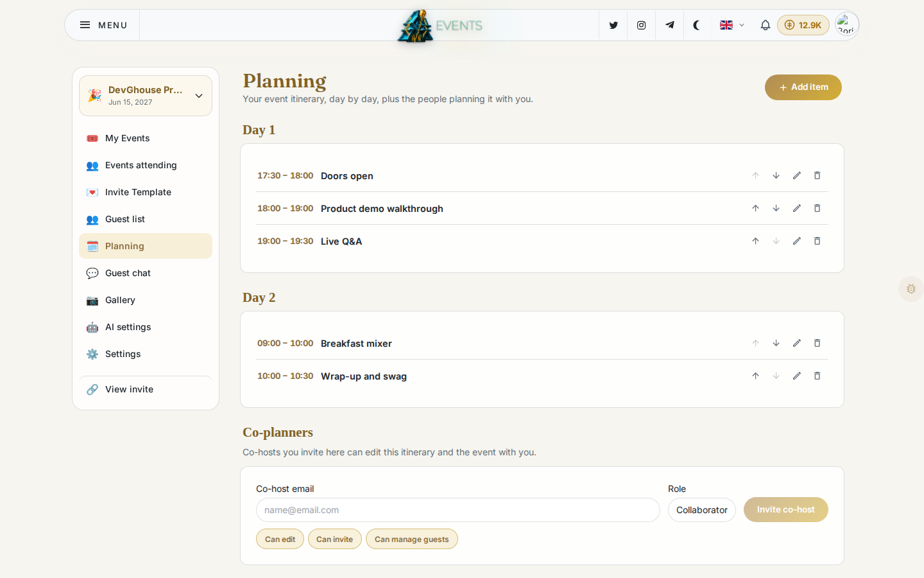
Task: Open the language flag dropdown
Action: tap(732, 25)
